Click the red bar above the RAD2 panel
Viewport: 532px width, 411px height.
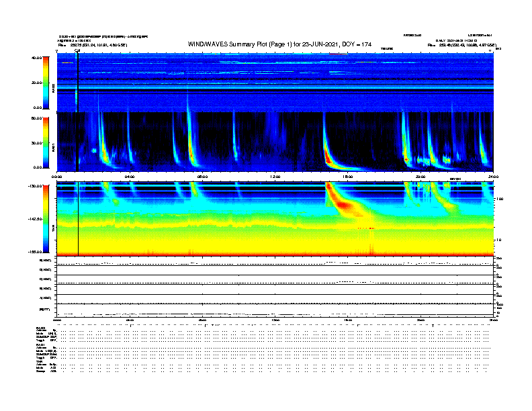(339, 53)
